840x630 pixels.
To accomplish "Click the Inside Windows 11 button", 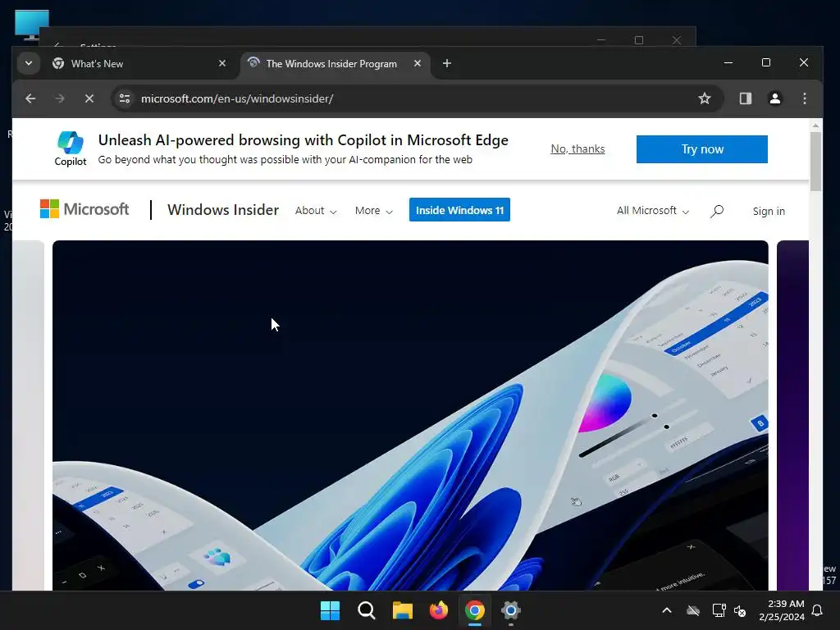I will click(x=459, y=210).
